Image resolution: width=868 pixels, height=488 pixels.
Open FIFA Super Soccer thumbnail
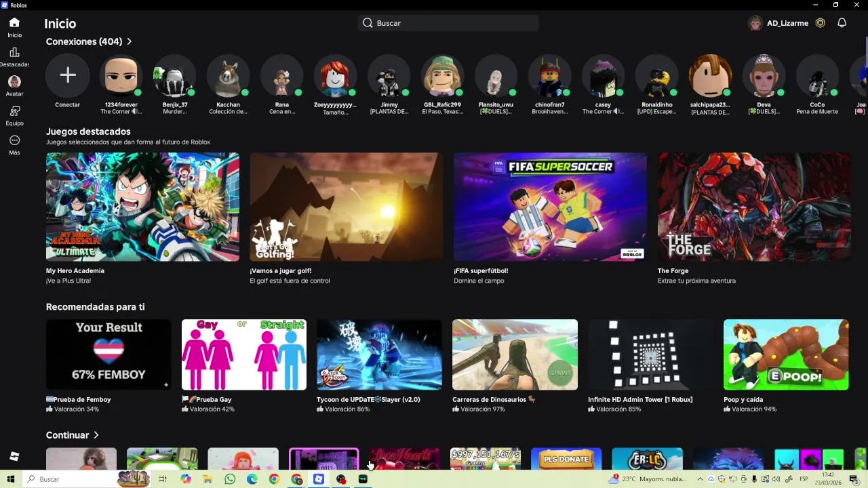tap(550, 207)
